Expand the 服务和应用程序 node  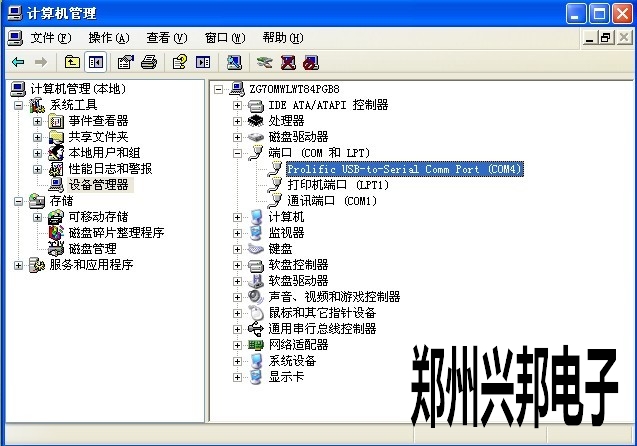click(18, 265)
